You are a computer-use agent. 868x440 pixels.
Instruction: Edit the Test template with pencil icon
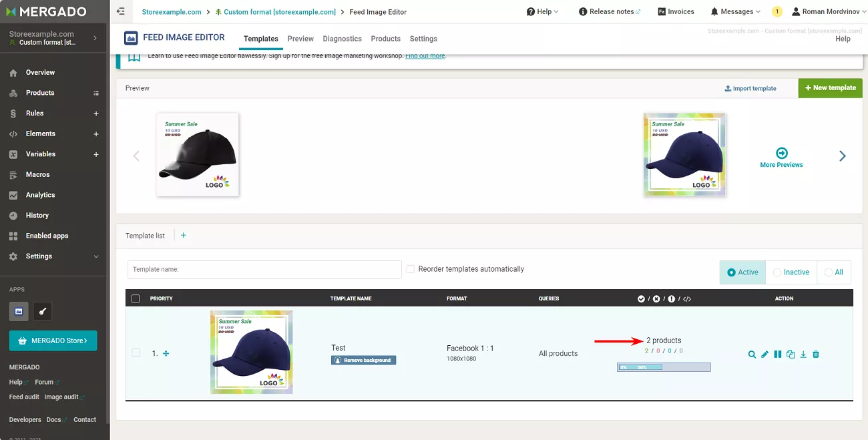[x=765, y=355]
